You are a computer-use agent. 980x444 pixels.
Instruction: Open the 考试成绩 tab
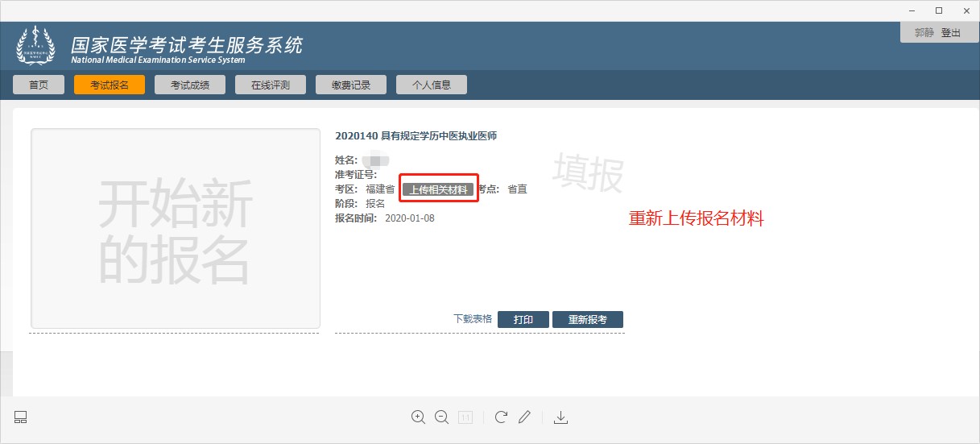[x=190, y=85]
